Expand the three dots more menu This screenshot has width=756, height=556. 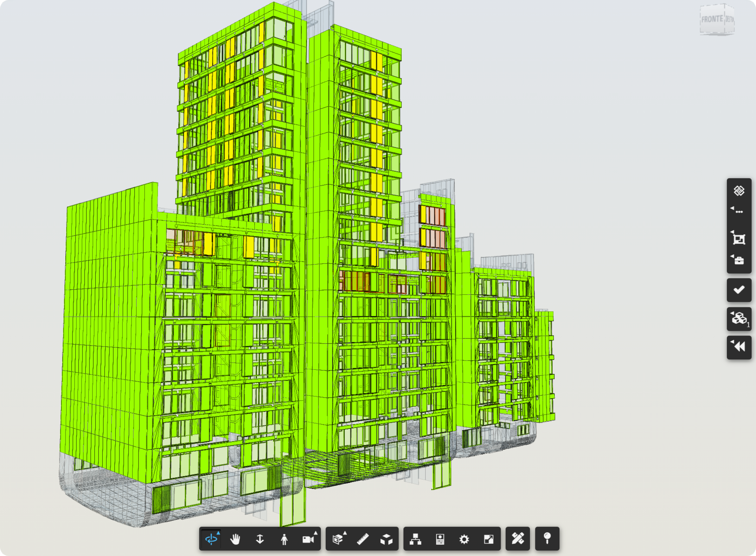tap(739, 212)
